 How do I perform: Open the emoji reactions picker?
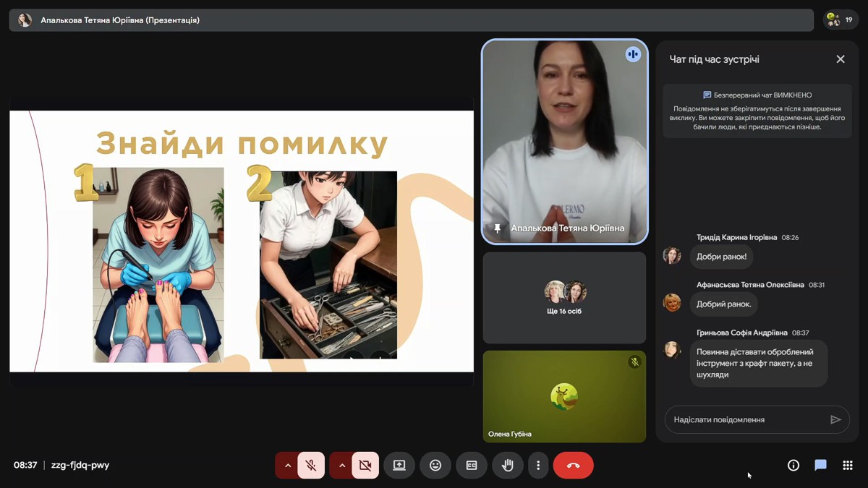coord(435,466)
